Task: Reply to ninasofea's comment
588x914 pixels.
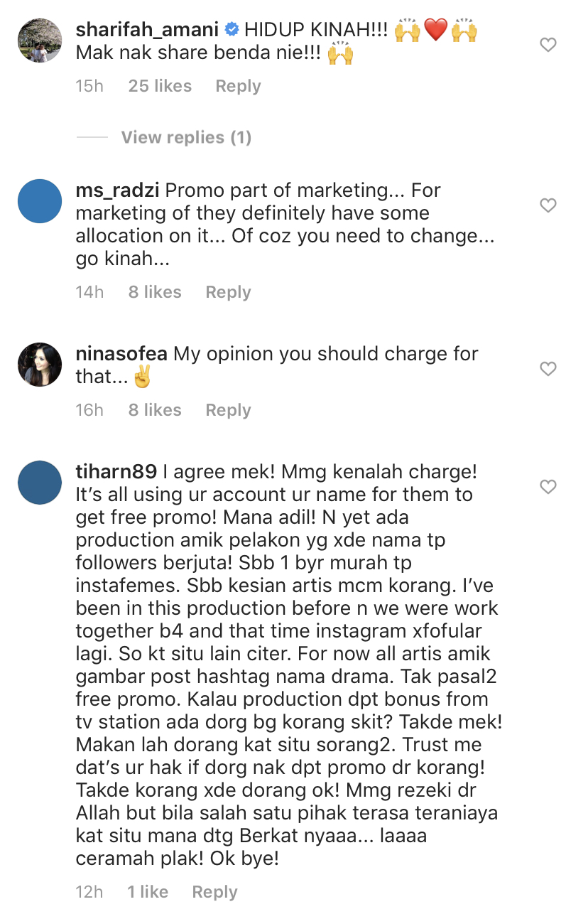Action: (228, 410)
